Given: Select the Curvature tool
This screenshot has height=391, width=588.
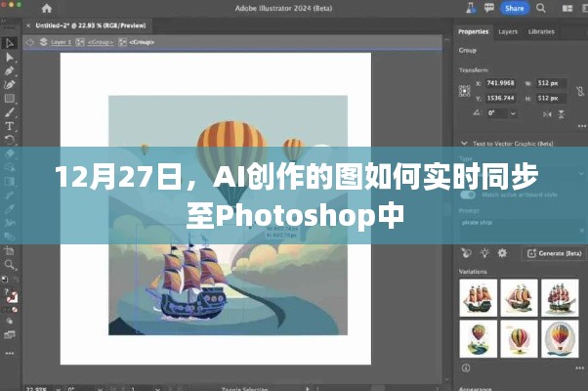Looking at the screenshot, I should click(x=10, y=85).
